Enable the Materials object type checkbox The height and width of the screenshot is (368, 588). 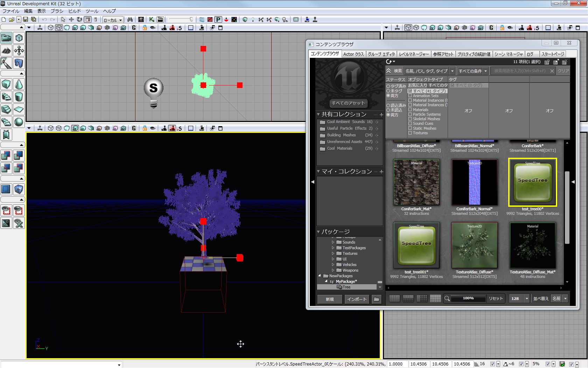410,110
